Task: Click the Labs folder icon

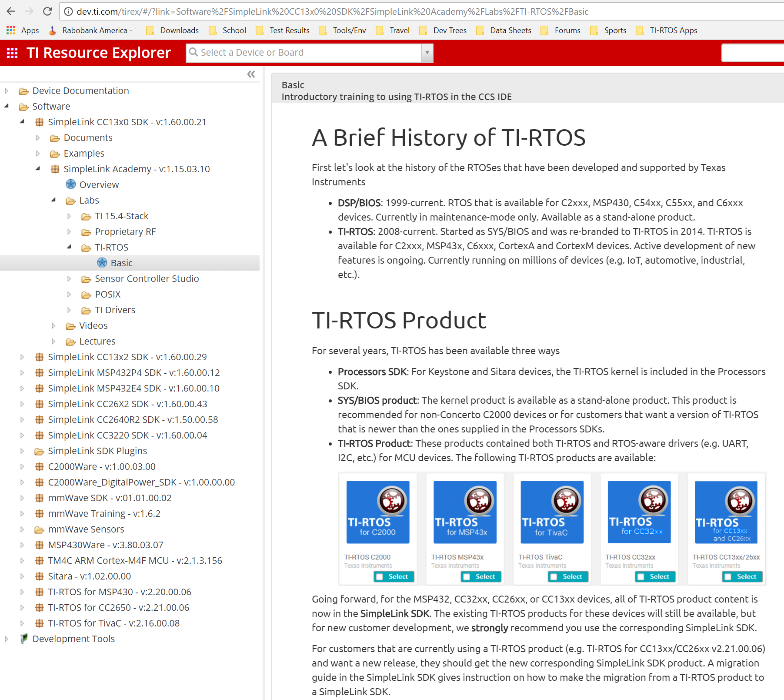Action: [70, 201]
